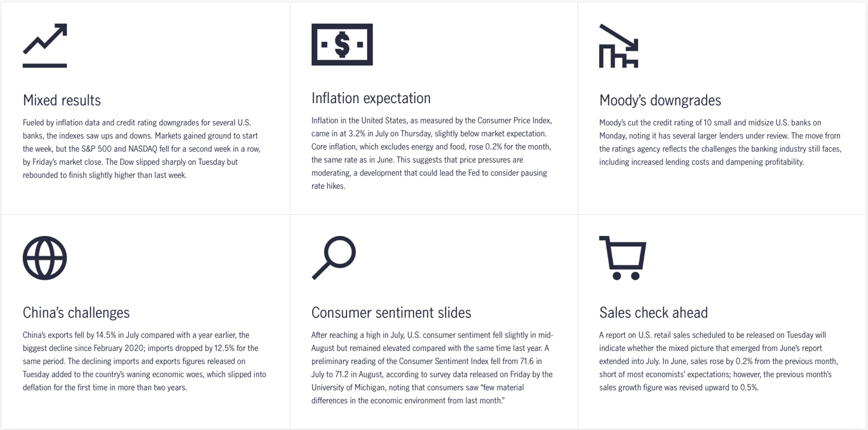Click the text mentioning Fed pausing rate hikes
868x430 pixels.
point(429,179)
